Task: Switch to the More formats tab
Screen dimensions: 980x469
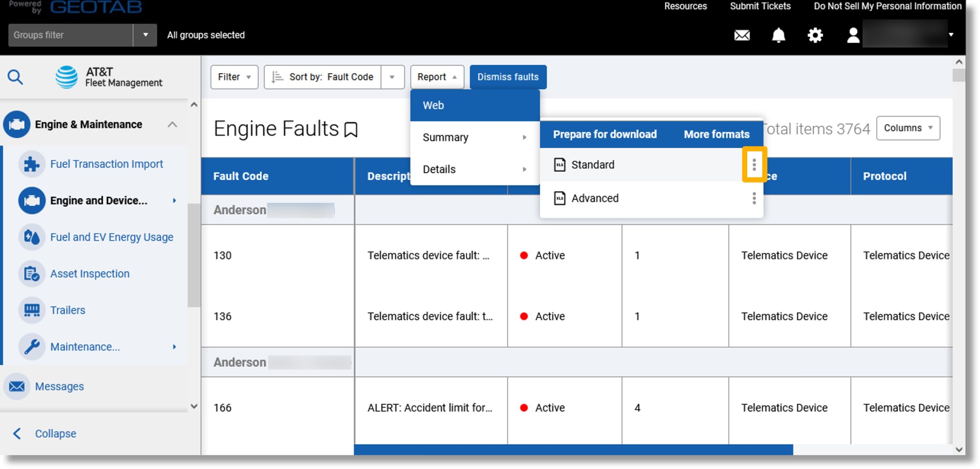Action: click(x=717, y=134)
